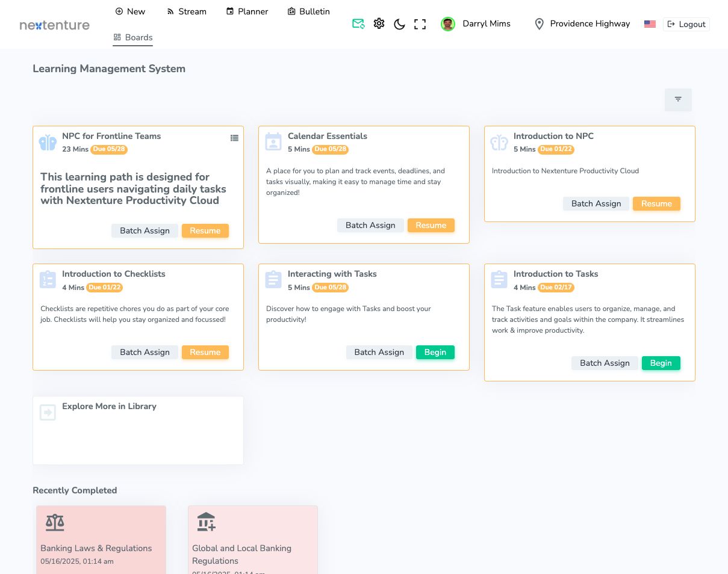Resume Calendar Essentials course
Viewport: 728px width, 574px height.
(x=431, y=225)
